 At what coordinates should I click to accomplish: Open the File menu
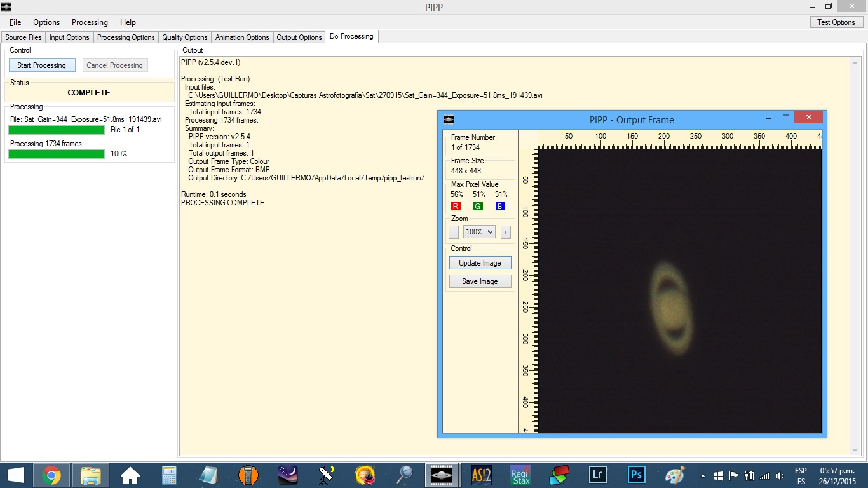coord(15,22)
